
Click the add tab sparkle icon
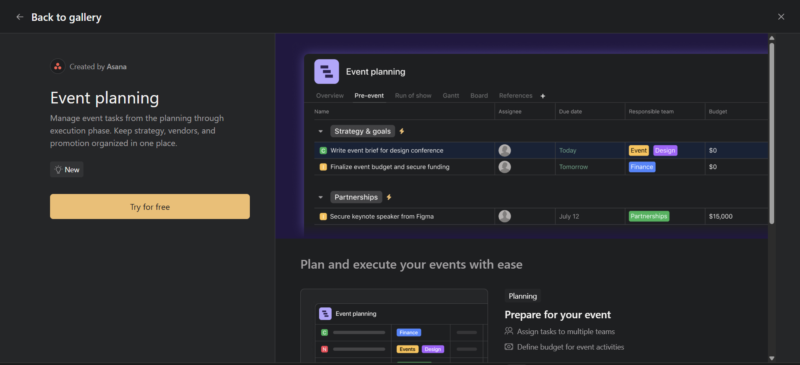click(x=543, y=96)
